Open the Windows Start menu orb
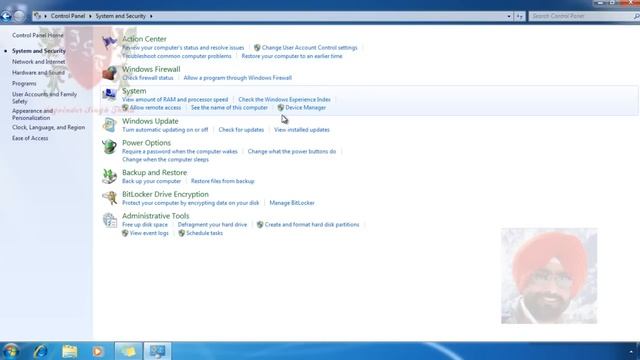 pos(11,351)
